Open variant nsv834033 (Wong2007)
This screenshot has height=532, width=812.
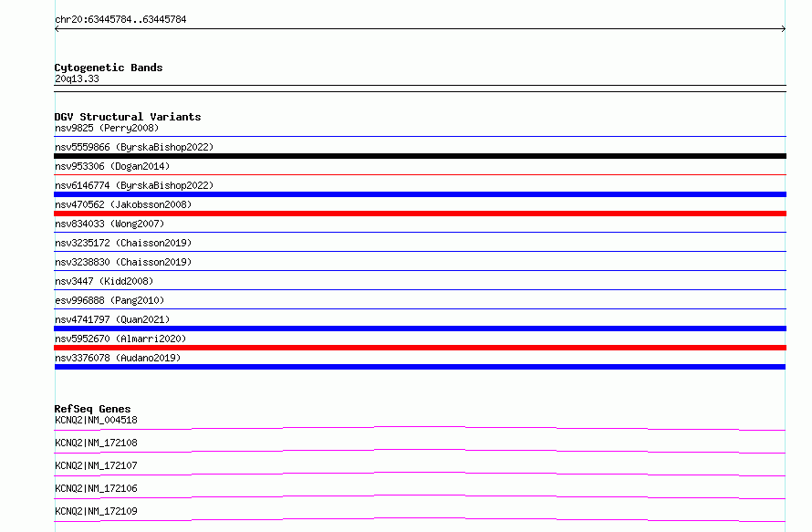[109, 224]
